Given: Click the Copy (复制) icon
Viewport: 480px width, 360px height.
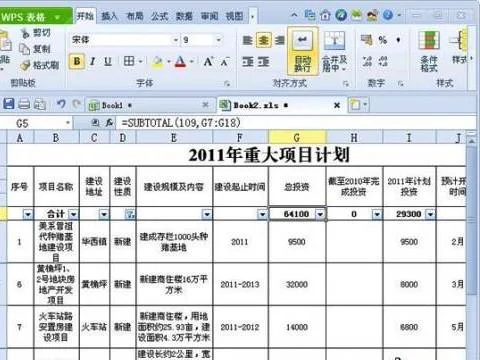Looking at the screenshot, I should [x=24, y=49].
